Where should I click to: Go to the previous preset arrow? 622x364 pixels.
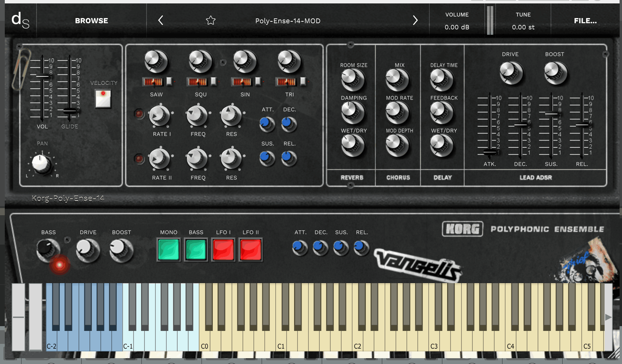(161, 20)
